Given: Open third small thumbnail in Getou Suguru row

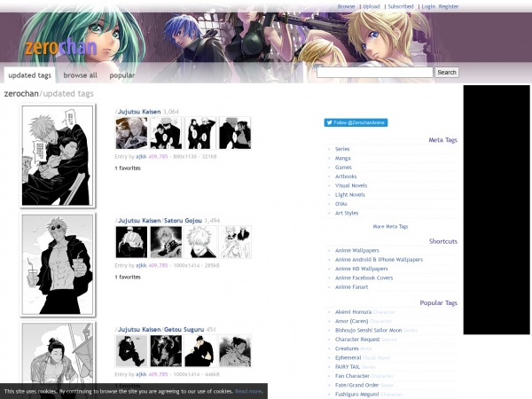Looking at the screenshot, I should [x=200, y=351].
